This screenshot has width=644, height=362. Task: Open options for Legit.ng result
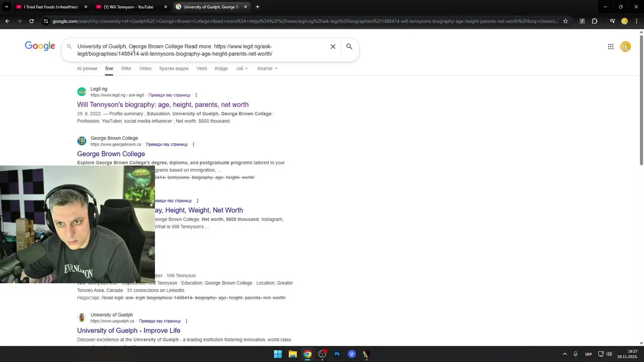(196, 95)
